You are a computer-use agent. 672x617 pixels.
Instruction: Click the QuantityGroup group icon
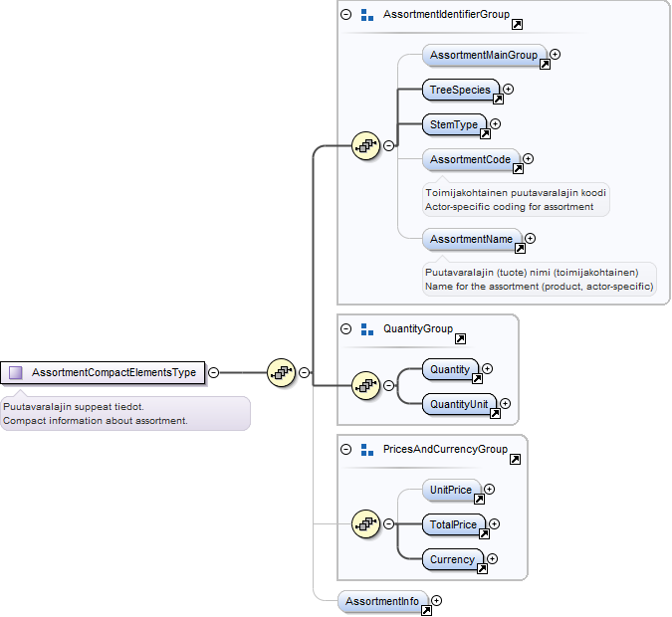pyautogui.click(x=367, y=329)
